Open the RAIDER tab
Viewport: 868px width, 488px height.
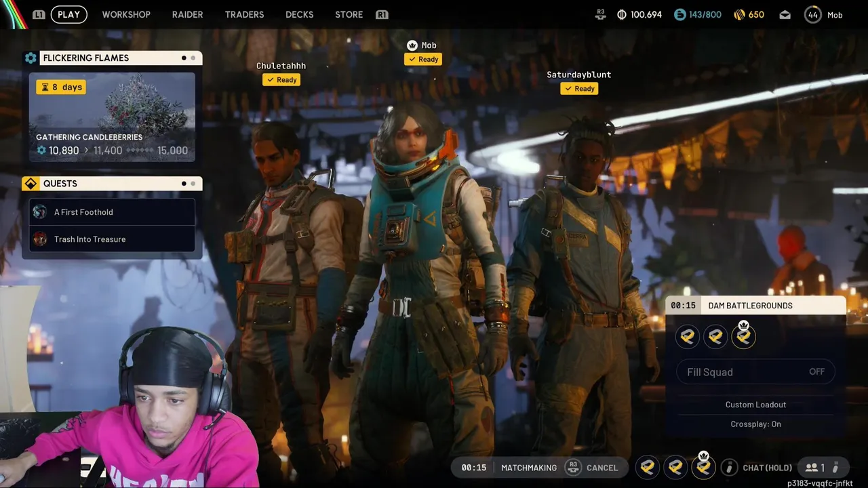187,14
